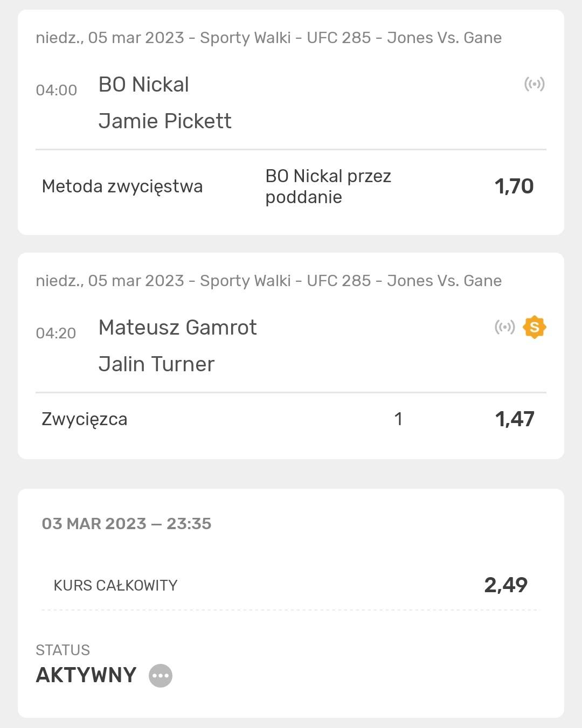Select the BO Nickal fighter name
The image size is (582, 728).
144,85
